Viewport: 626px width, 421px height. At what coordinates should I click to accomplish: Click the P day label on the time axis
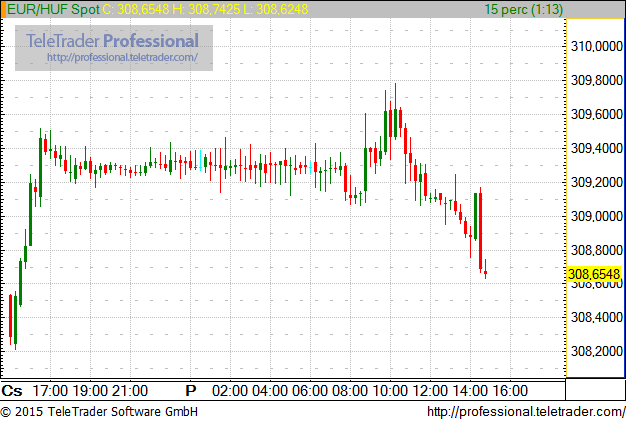191,391
